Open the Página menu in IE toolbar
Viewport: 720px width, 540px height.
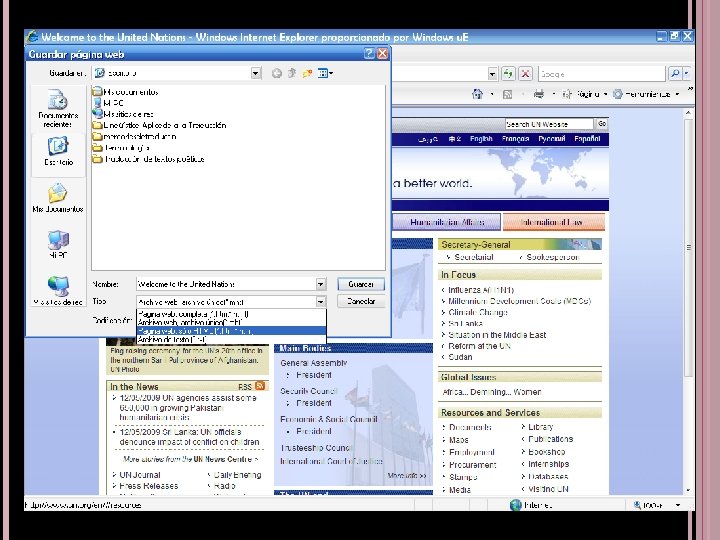pos(585,94)
